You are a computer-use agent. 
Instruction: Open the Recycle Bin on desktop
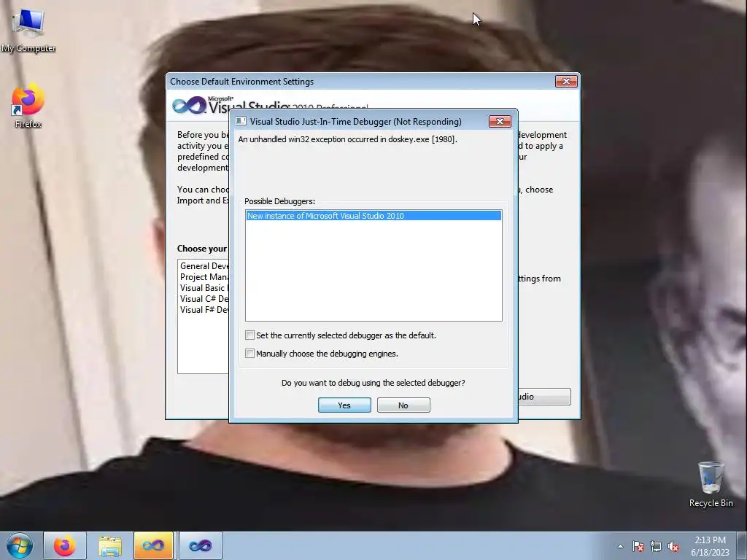(x=711, y=484)
